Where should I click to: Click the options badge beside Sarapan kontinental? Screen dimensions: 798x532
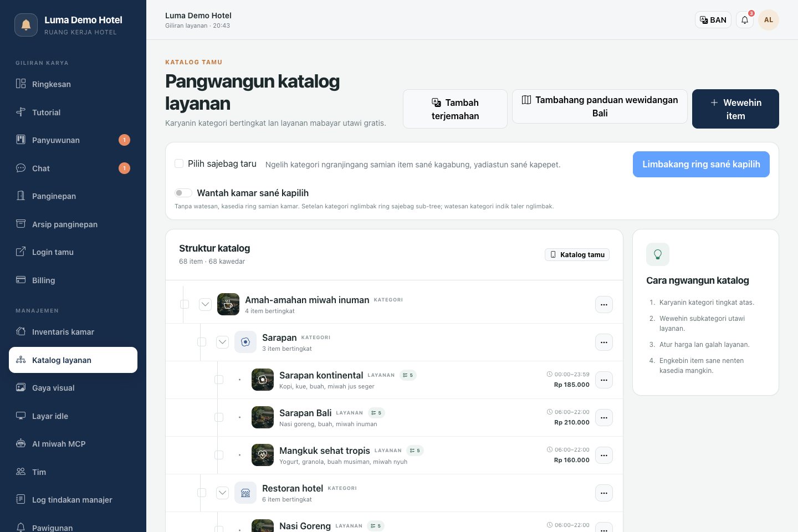click(408, 375)
